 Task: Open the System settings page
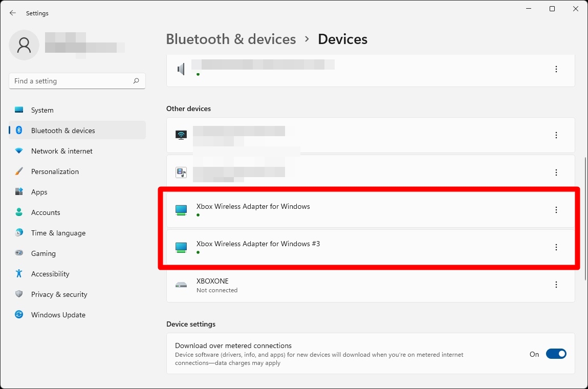coord(77,110)
